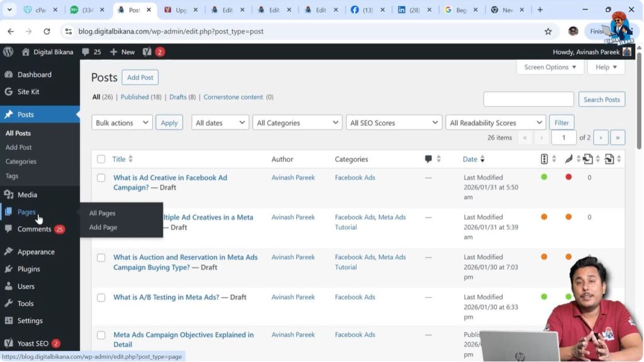The width and height of the screenshot is (644, 362).
Task: Open Chrome profile avatar
Action: click(574, 31)
